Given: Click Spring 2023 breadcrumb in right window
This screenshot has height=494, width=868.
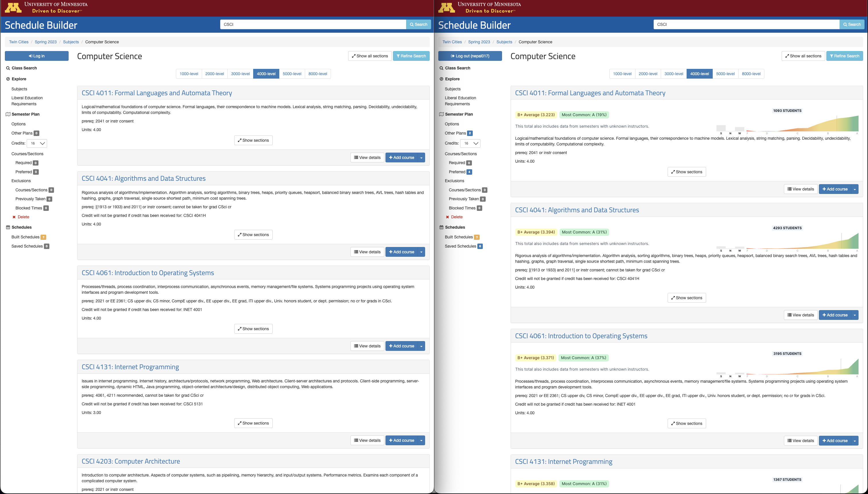Looking at the screenshot, I should 479,42.
